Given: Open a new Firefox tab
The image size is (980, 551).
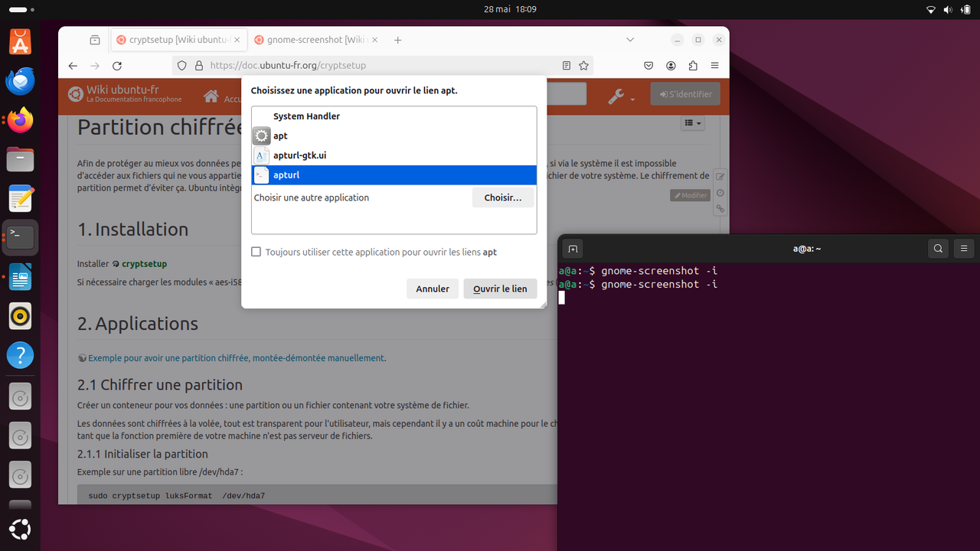Looking at the screenshot, I should point(397,40).
